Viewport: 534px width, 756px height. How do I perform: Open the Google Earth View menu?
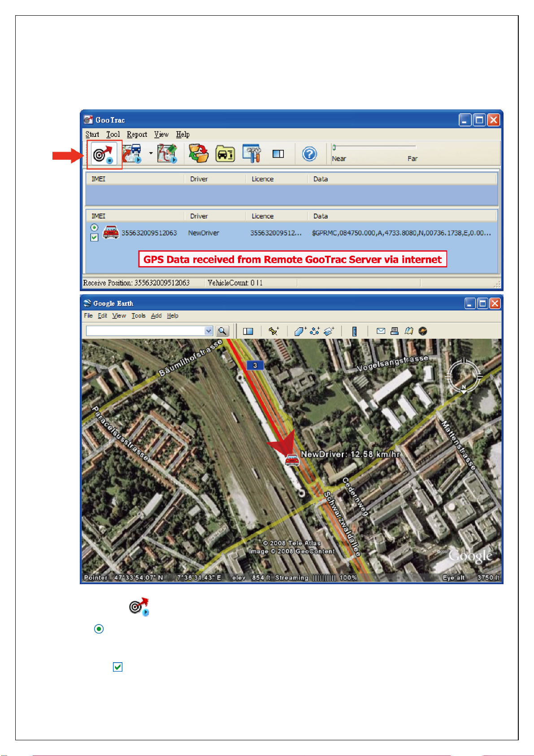pos(119,315)
